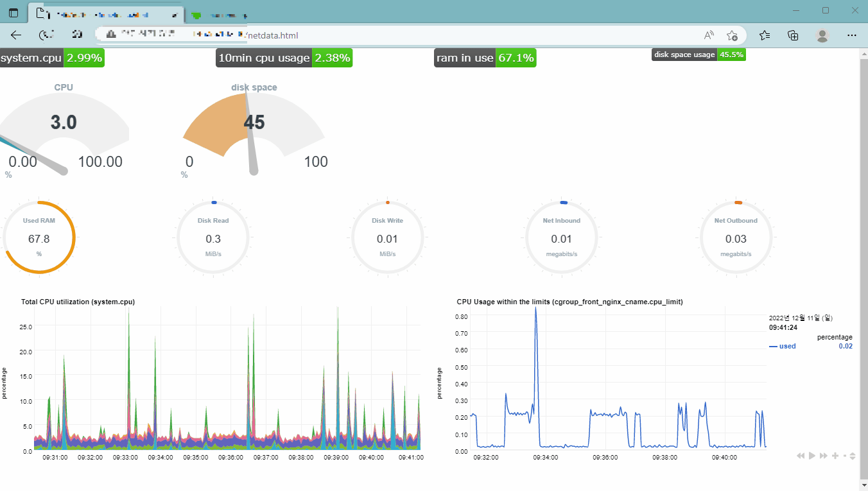Go back with the browser back arrow
The width and height of the screenshot is (868, 491).
click(16, 35)
